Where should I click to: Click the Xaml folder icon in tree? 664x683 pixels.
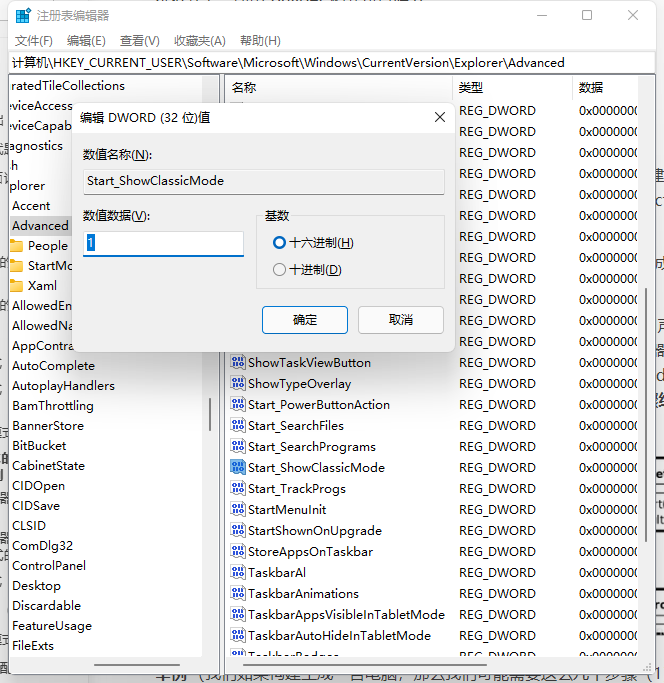[x=17, y=286]
